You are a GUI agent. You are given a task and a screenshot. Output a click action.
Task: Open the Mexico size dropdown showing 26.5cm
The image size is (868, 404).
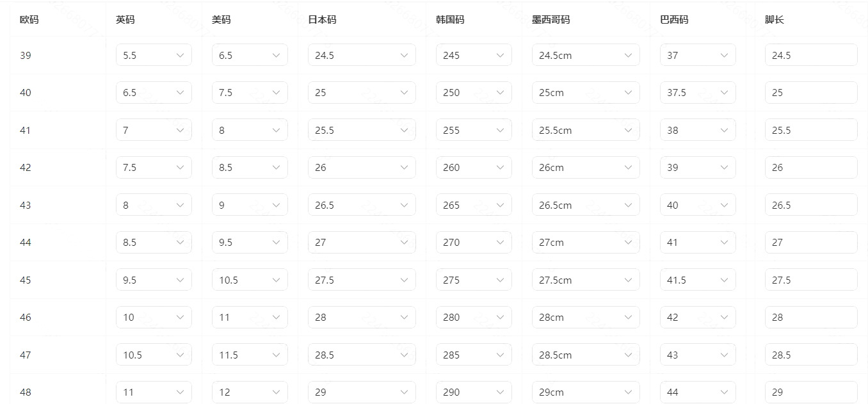(586, 205)
